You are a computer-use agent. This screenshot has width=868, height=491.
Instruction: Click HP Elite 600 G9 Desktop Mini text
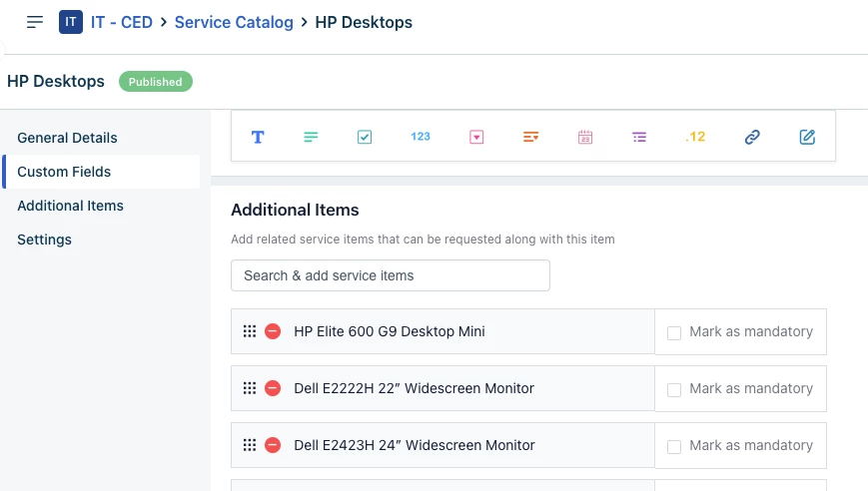[x=390, y=331]
